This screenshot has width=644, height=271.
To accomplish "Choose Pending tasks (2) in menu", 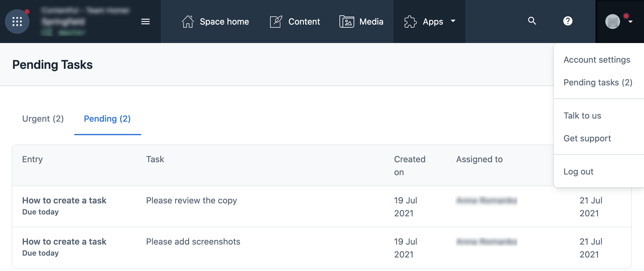I will point(598,82).
